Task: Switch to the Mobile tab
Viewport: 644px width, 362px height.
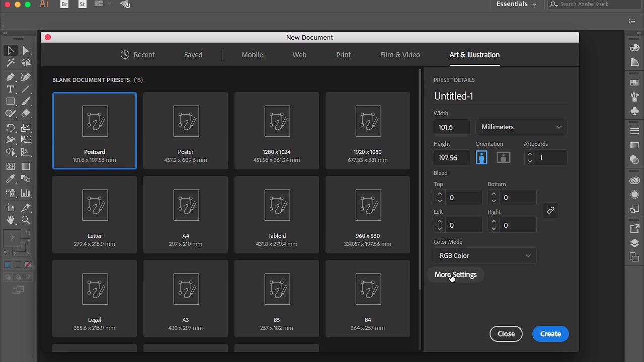Action: tap(252, 55)
